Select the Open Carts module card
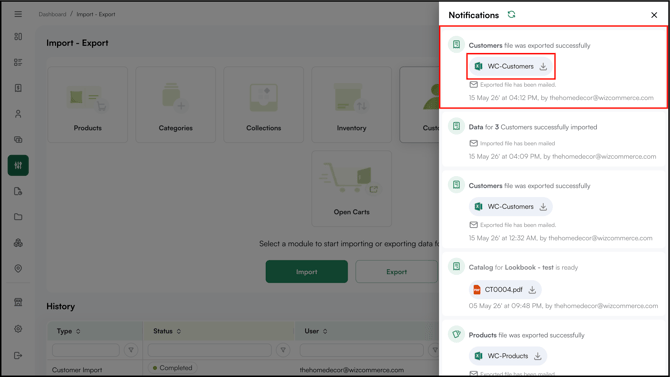 click(x=351, y=188)
